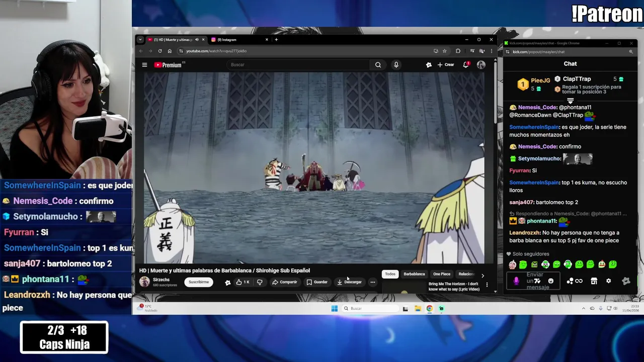Click Leandrozxh username in Kick chat
This screenshot has width=644, height=362.
(525, 233)
